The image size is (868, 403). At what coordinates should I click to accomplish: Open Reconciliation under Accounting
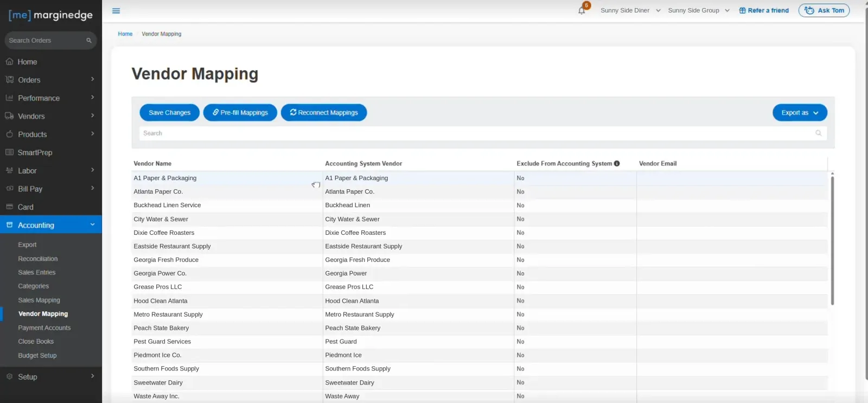[x=38, y=259]
